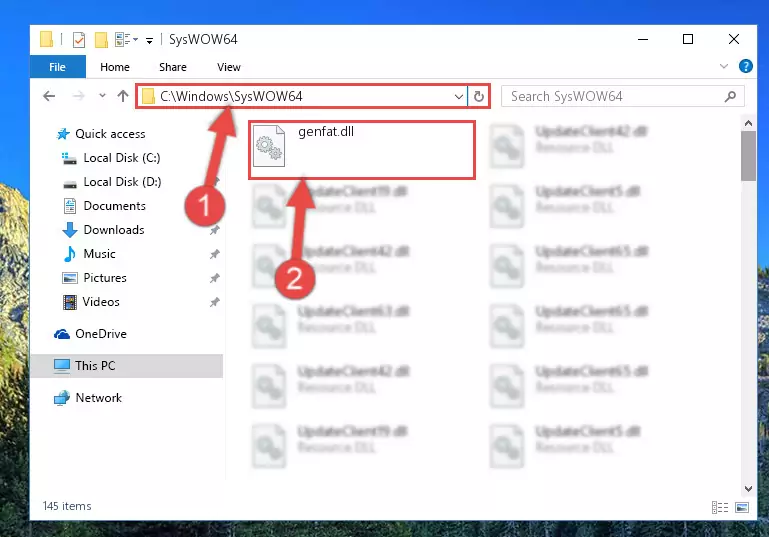
Task: Switch to Details view in the status bar
Action: (x=720, y=507)
